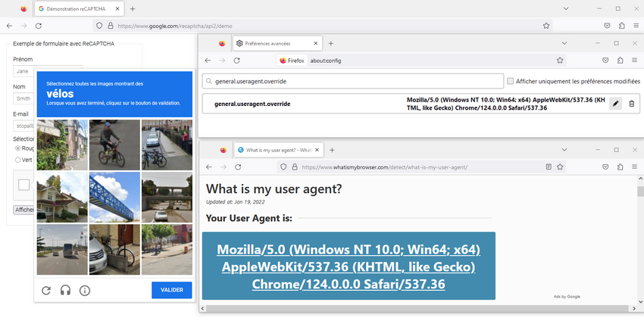Open hamburger menu in main Firefox window
The width and height of the screenshot is (644, 327).
point(636,26)
